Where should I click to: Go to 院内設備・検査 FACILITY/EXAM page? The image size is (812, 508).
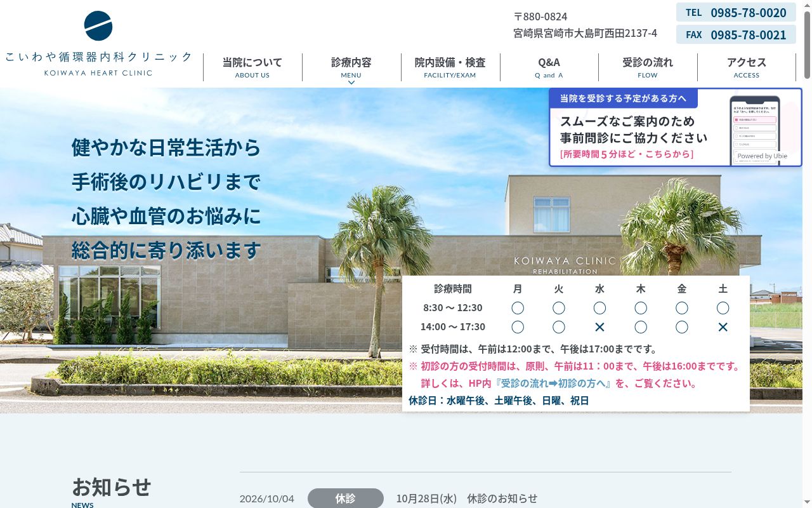[x=450, y=67]
